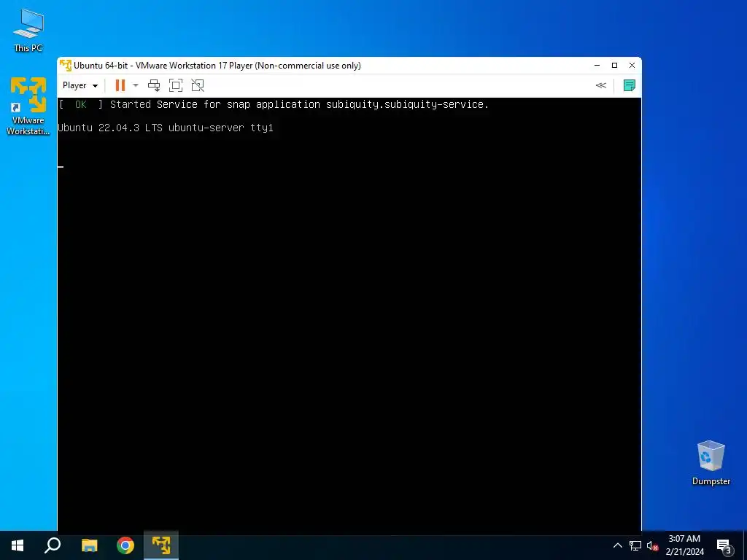Viewport: 747px width, 560px height.
Task: Open network status tray icon
Action: [635, 545]
